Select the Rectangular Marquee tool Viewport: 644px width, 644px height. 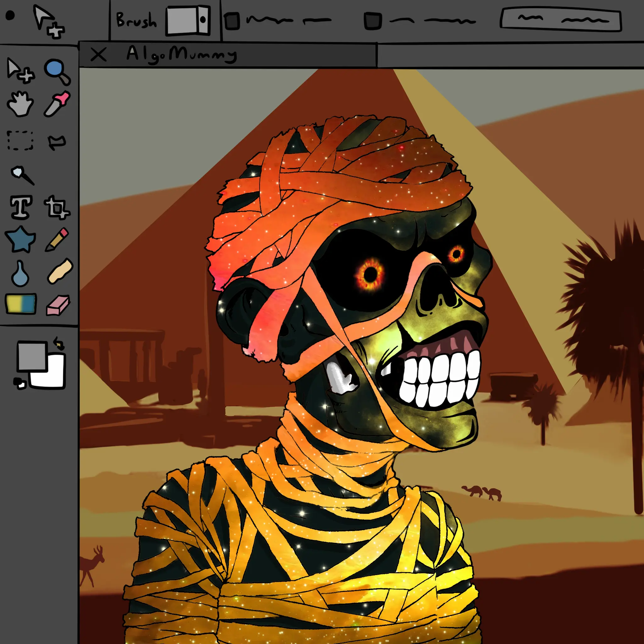[20, 140]
